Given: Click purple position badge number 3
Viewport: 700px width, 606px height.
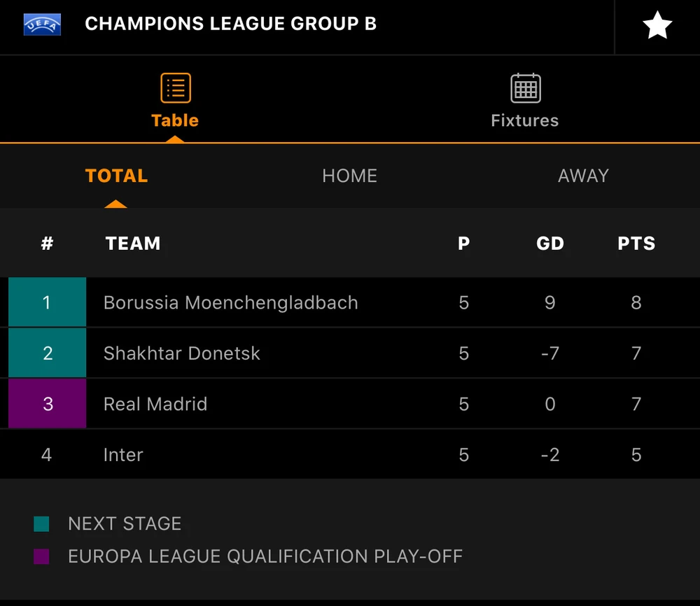Looking at the screenshot, I should tap(47, 404).
